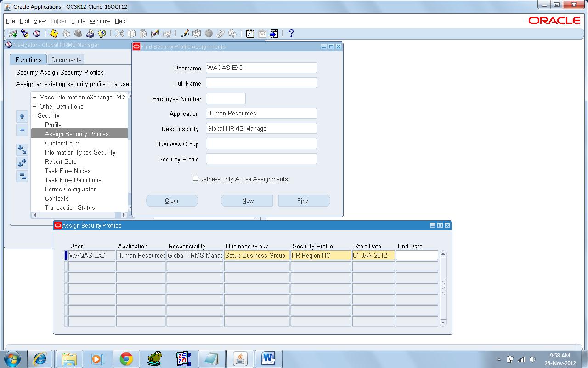Click the Security Profile input field
The width and height of the screenshot is (588, 368).
[x=261, y=159]
